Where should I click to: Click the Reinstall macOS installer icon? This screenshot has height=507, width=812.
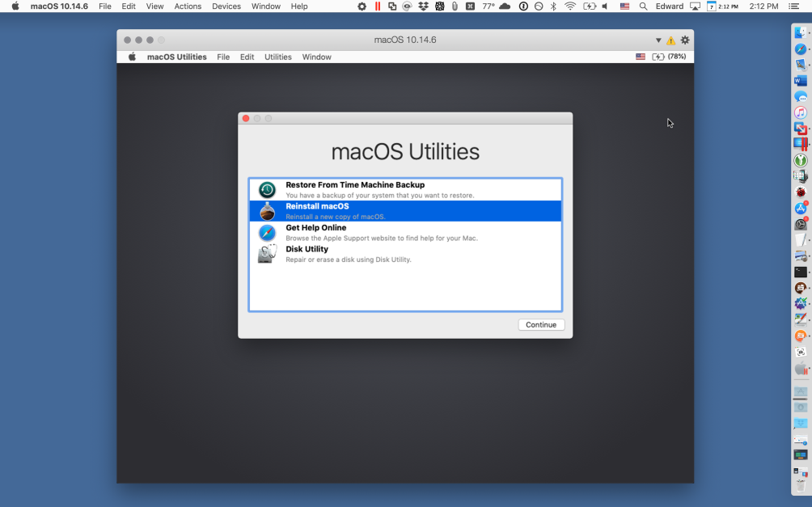[x=267, y=211]
